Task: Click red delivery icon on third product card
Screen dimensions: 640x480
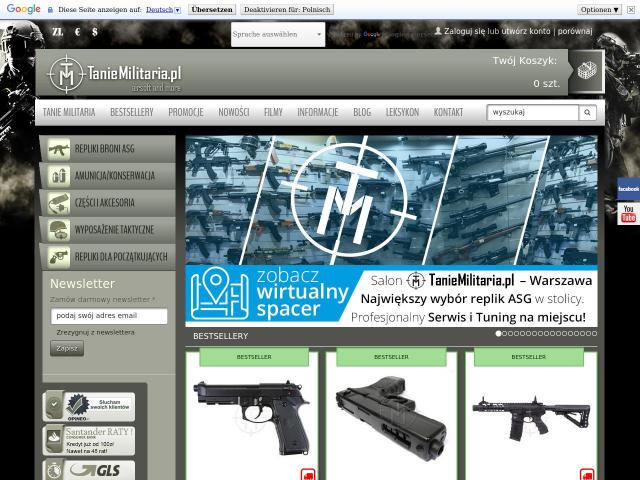Action: tap(587, 474)
